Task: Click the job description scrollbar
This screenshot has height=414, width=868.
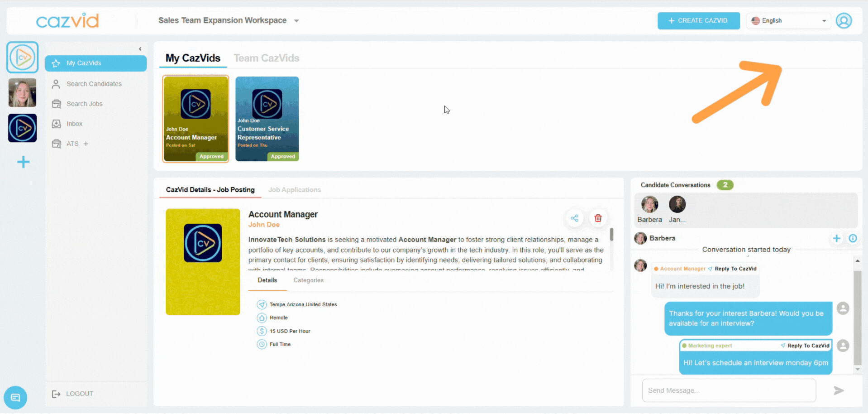Action: 611,234
